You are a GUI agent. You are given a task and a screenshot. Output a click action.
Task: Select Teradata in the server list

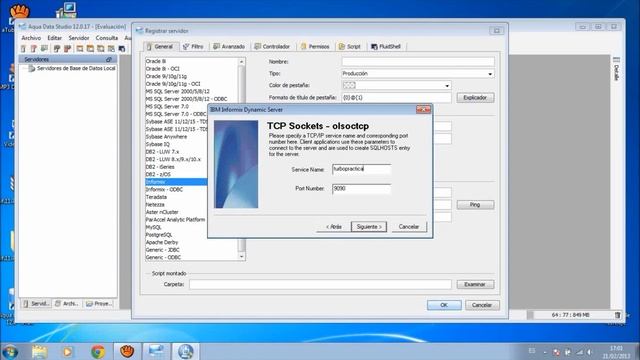(156, 197)
